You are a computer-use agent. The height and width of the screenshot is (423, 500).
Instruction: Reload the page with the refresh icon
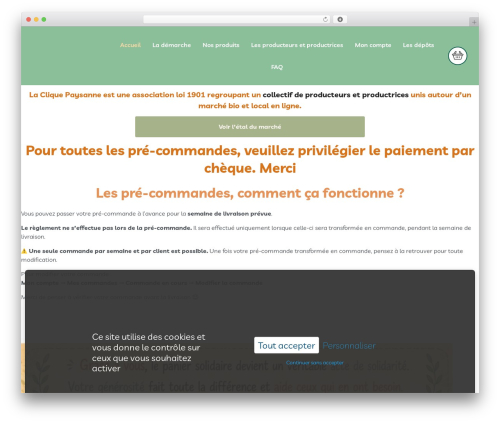325,19
